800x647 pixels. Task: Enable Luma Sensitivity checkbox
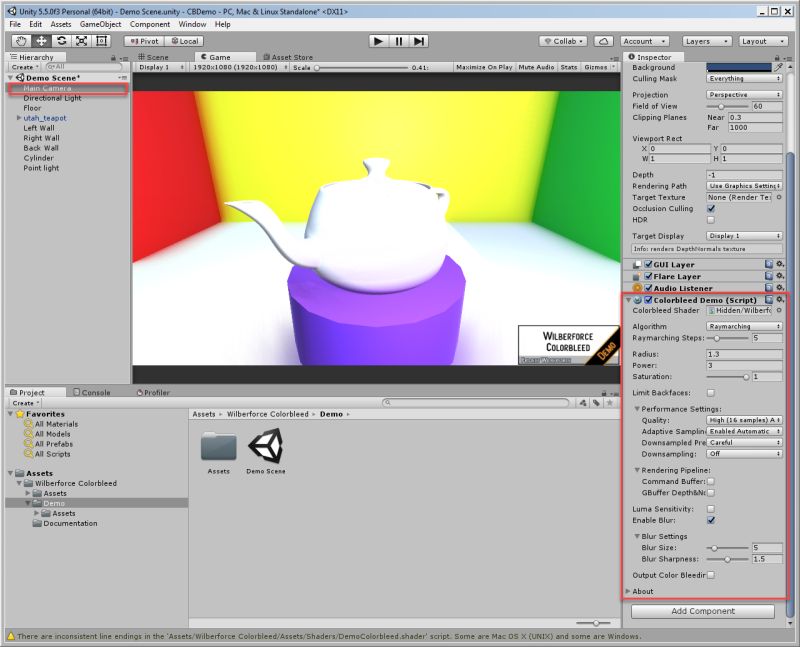point(711,509)
